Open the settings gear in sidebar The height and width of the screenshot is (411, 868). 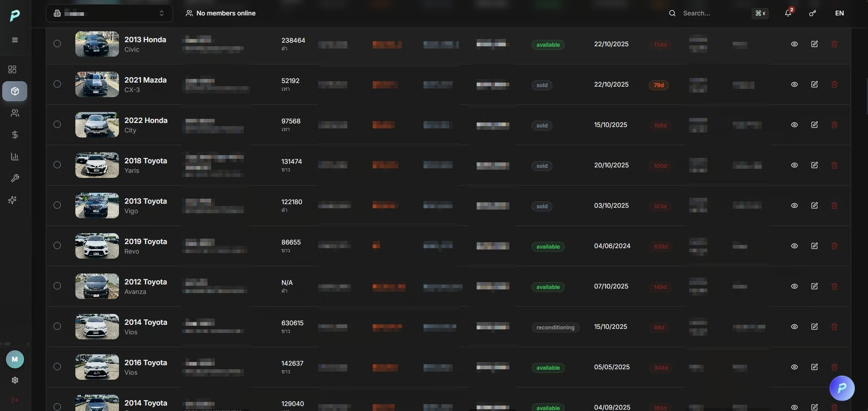tap(15, 380)
